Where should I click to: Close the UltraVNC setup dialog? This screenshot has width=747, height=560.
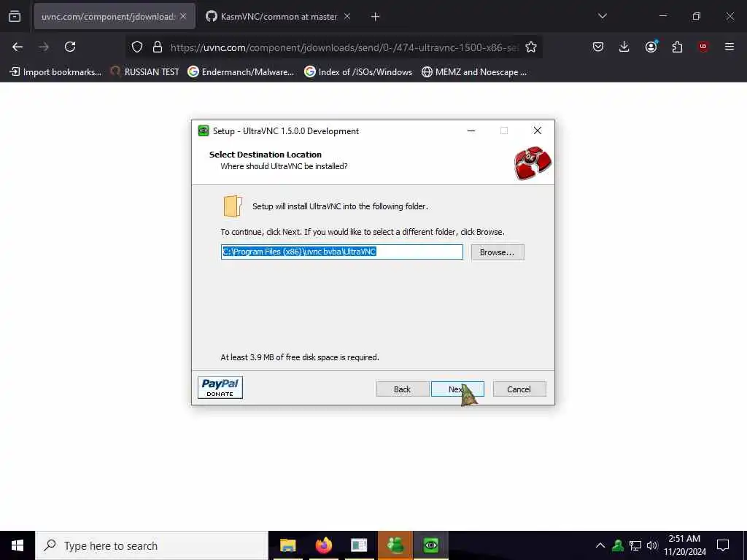pos(538,131)
